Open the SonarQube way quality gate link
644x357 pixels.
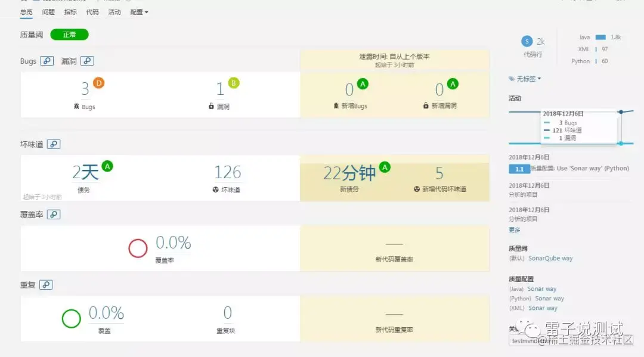[x=550, y=258]
